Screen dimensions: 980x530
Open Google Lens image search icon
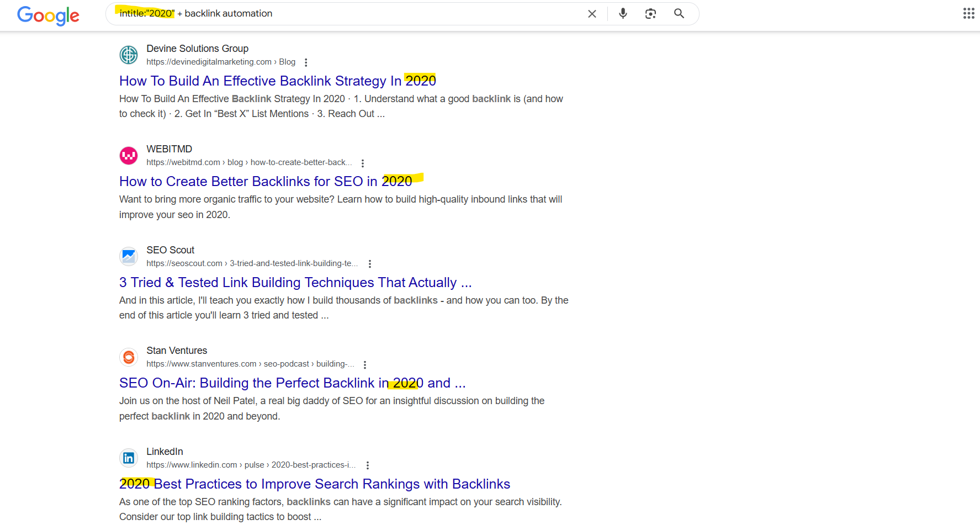[650, 14]
